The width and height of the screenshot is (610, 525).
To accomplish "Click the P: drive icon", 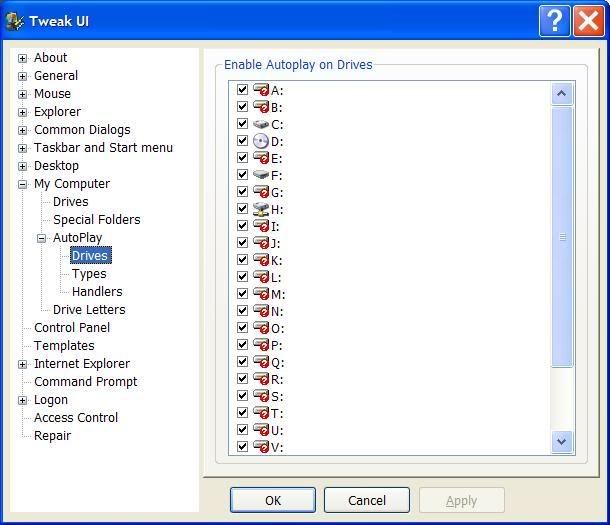I will [261, 345].
